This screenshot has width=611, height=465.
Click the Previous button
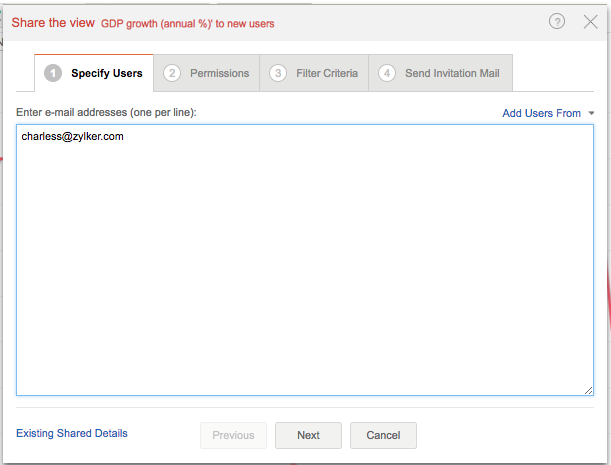[x=233, y=435]
